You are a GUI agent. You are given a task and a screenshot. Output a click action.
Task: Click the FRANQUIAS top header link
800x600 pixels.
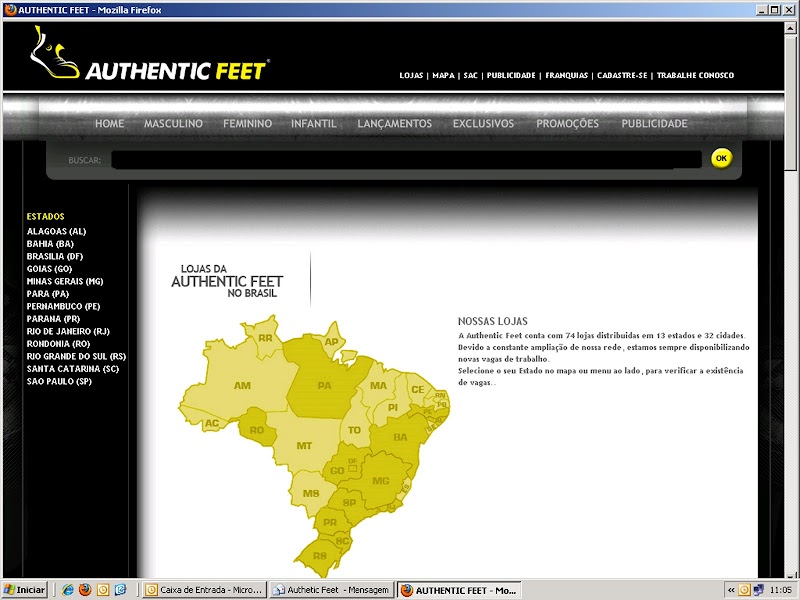[x=566, y=76]
